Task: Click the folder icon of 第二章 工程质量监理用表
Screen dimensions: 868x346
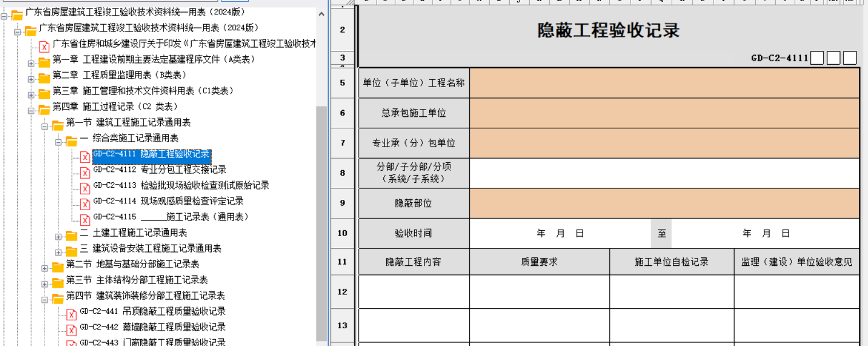Action: coord(44,78)
